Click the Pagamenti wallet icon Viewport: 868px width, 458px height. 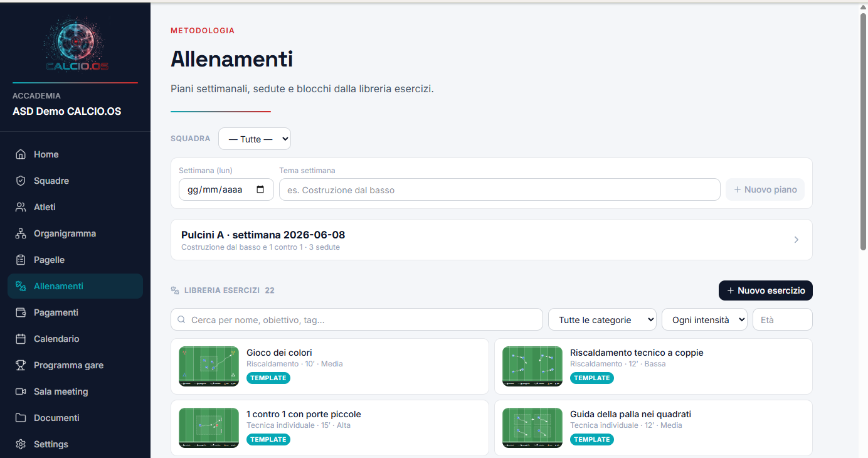[21, 312]
